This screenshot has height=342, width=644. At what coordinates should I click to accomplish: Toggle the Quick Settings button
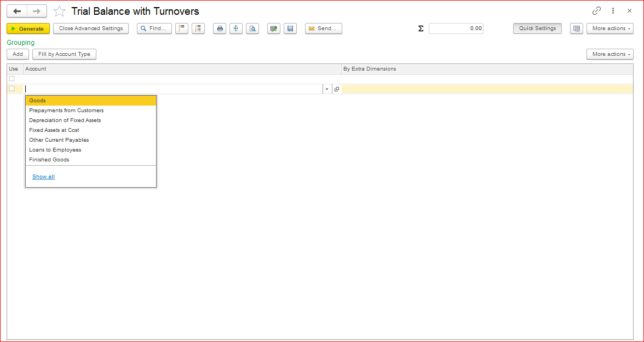tap(537, 28)
